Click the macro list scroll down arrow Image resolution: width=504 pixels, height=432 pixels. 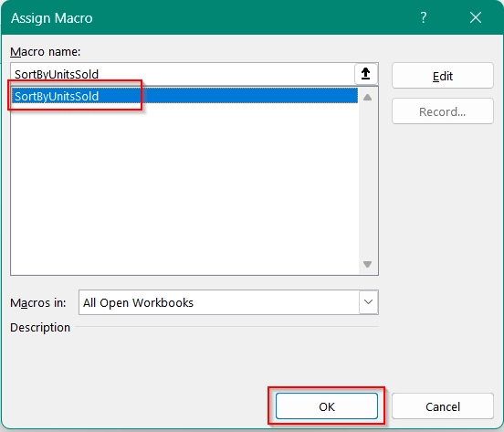(367, 264)
